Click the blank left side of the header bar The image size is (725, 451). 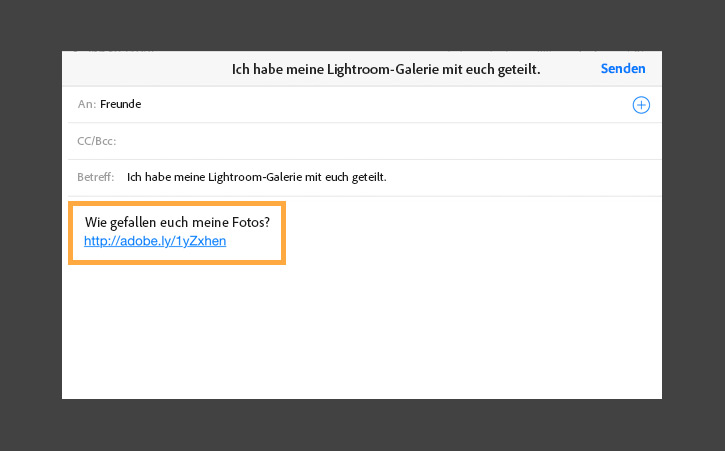point(130,69)
